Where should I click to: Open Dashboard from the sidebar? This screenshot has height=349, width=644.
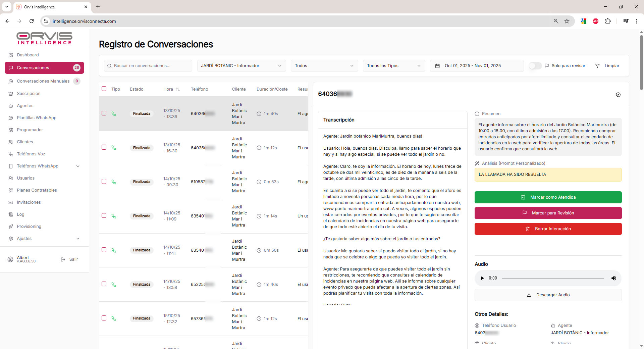(x=28, y=55)
